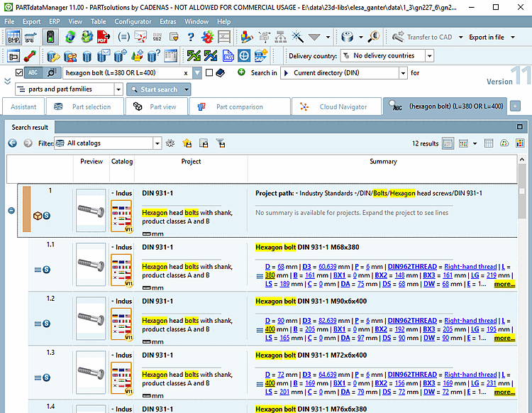Click the PDF export icon
532x413 pixels.
tap(103, 37)
